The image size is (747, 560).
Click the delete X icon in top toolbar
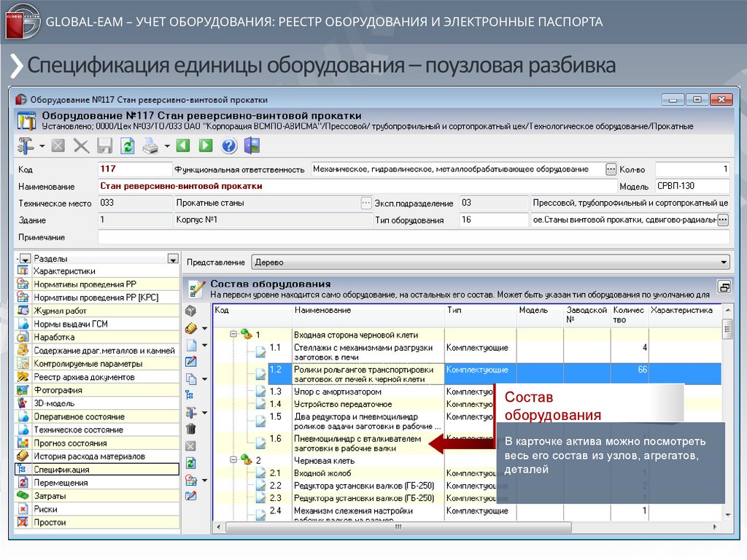click(81, 146)
